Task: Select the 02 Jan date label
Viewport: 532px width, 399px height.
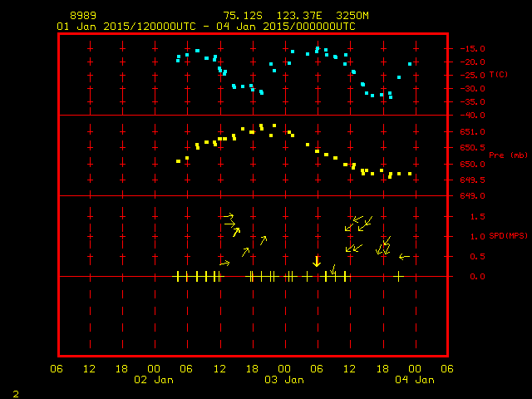Action: tap(154, 380)
